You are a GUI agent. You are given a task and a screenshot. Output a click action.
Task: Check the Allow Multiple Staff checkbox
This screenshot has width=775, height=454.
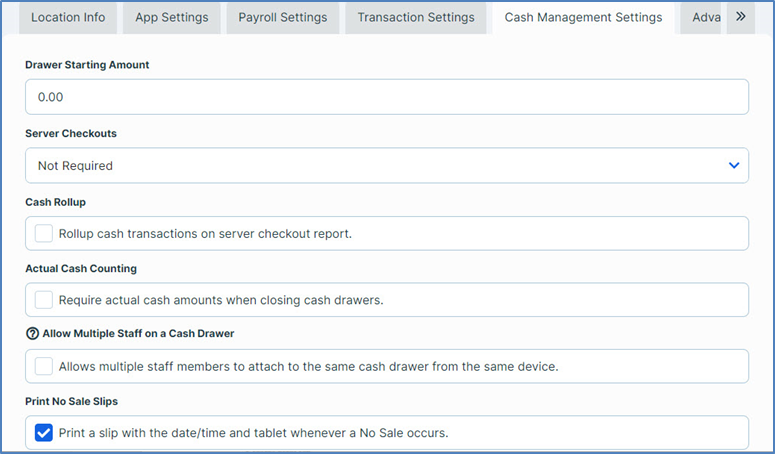click(x=44, y=366)
